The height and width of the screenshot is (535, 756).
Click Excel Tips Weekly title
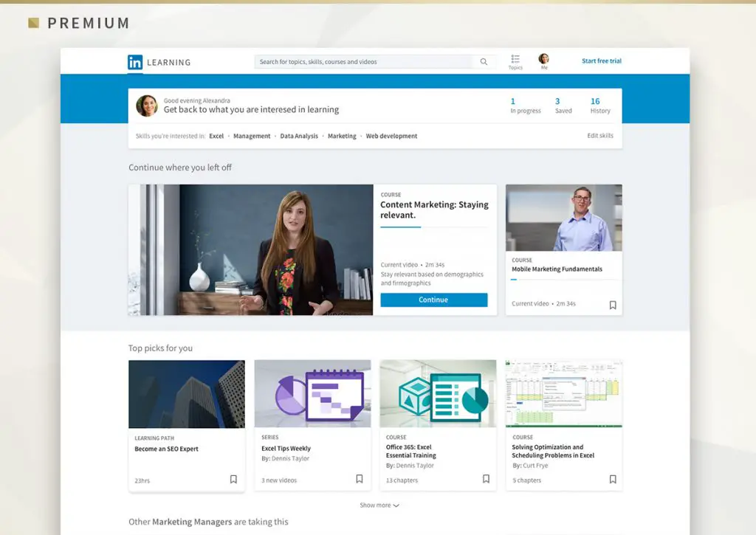[x=286, y=448]
